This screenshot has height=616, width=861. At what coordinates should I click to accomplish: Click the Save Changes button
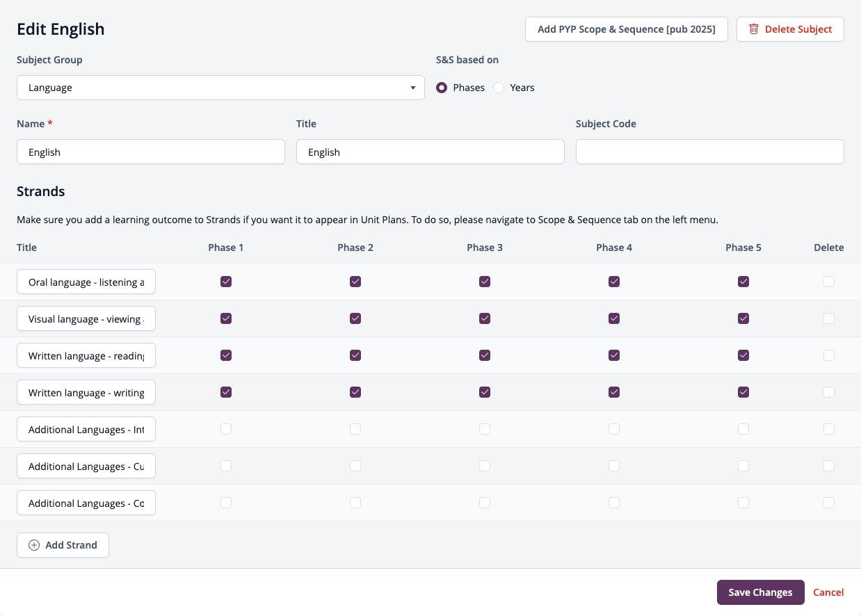(761, 592)
